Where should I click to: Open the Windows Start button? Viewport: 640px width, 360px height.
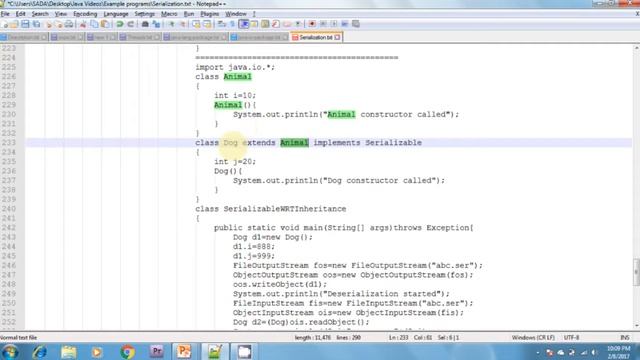click(10, 352)
